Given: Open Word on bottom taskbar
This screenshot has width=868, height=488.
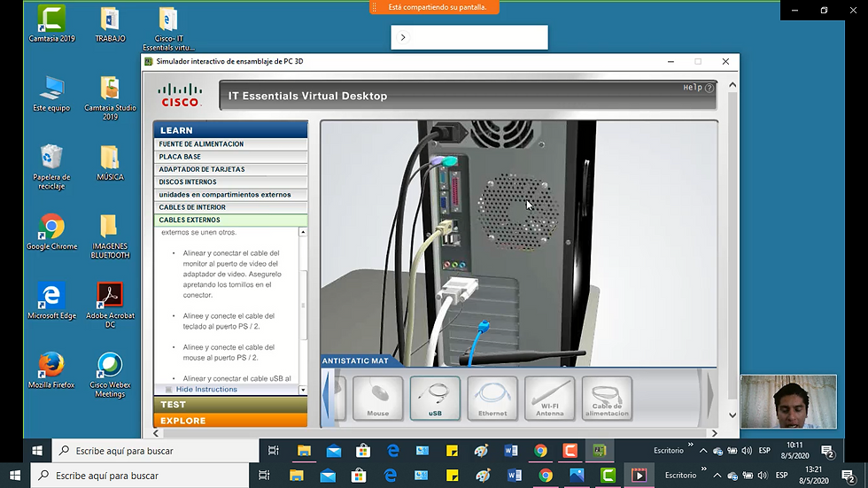Looking at the screenshot, I should point(515,476).
